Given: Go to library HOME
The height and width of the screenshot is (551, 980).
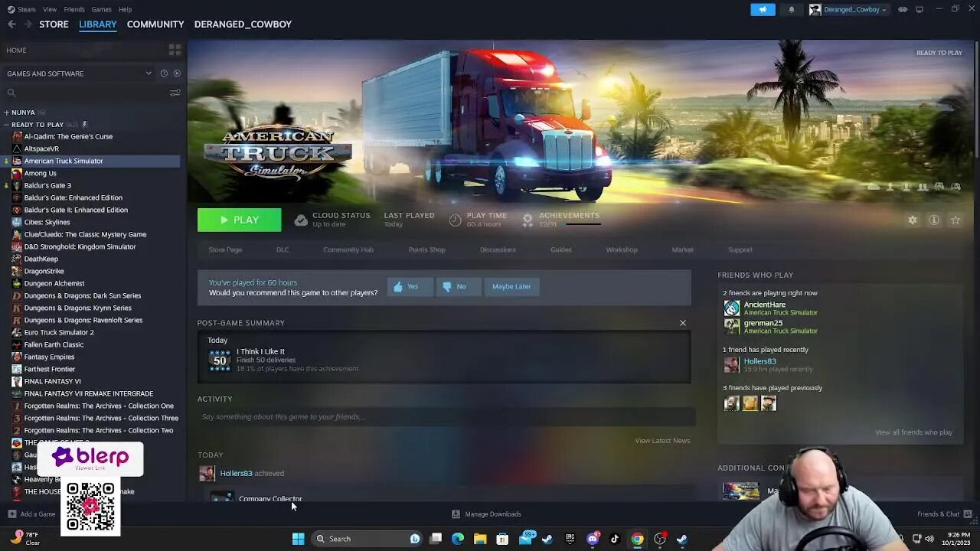Looking at the screenshot, I should coord(16,50).
